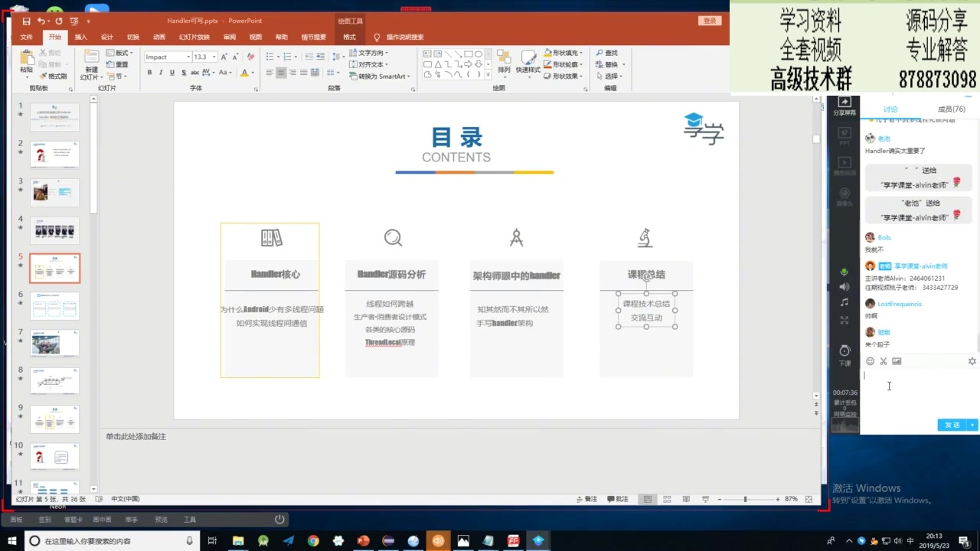This screenshot has width=980, height=551.
Task: Expand the Layout (版式) dropdown
Action: (119, 53)
